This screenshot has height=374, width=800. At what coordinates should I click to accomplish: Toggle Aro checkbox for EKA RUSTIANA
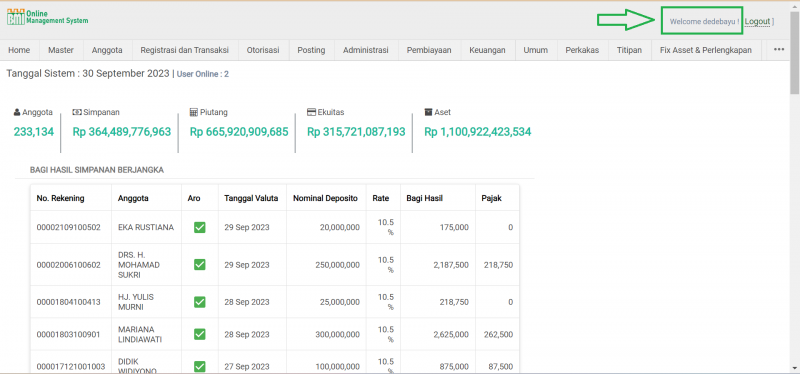199,228
